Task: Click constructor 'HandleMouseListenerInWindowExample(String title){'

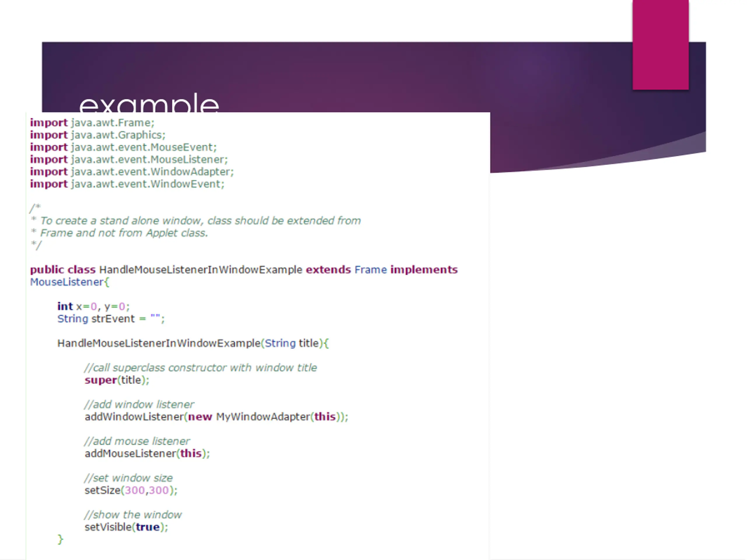Action: click(x=193, y=343)
